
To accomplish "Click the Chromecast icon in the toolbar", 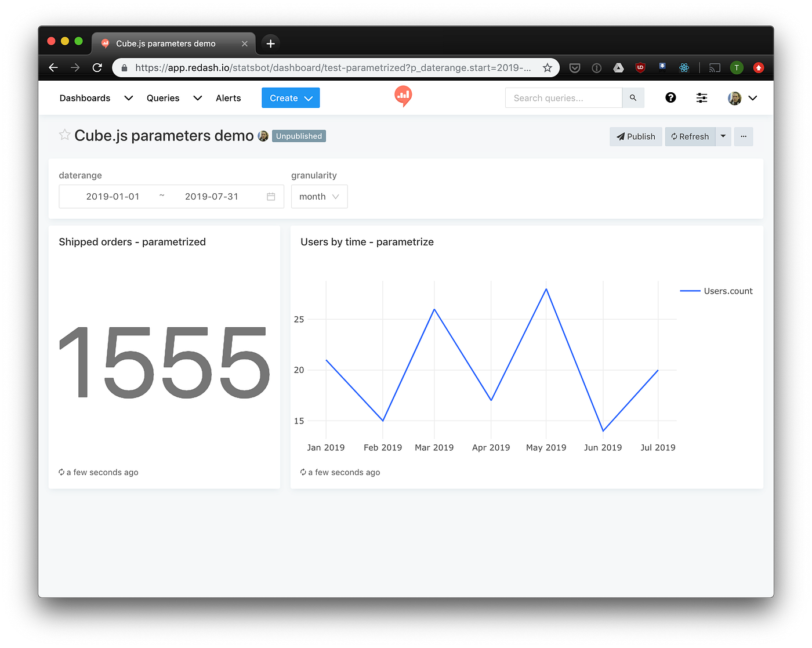I will coord(714,67).
